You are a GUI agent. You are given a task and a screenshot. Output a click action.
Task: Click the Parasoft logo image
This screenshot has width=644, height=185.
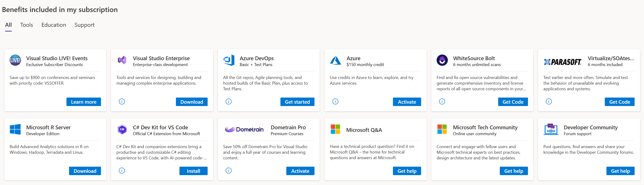[x=563, y=62]
